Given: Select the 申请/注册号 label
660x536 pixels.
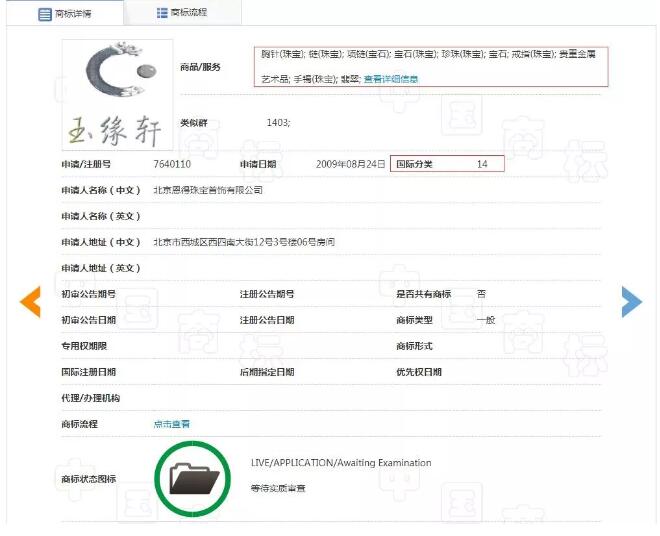Looking at the screenshot, I should [x=86, y=164].
